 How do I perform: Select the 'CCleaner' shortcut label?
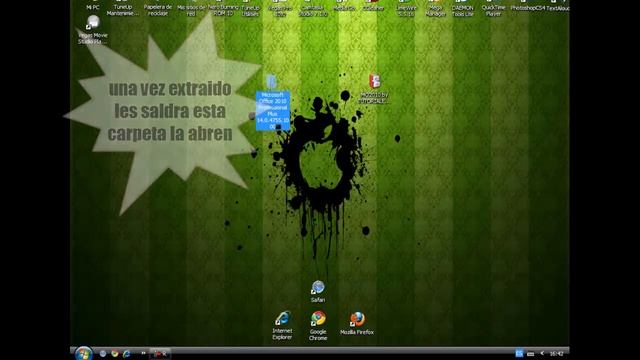(x=373, y=8)
